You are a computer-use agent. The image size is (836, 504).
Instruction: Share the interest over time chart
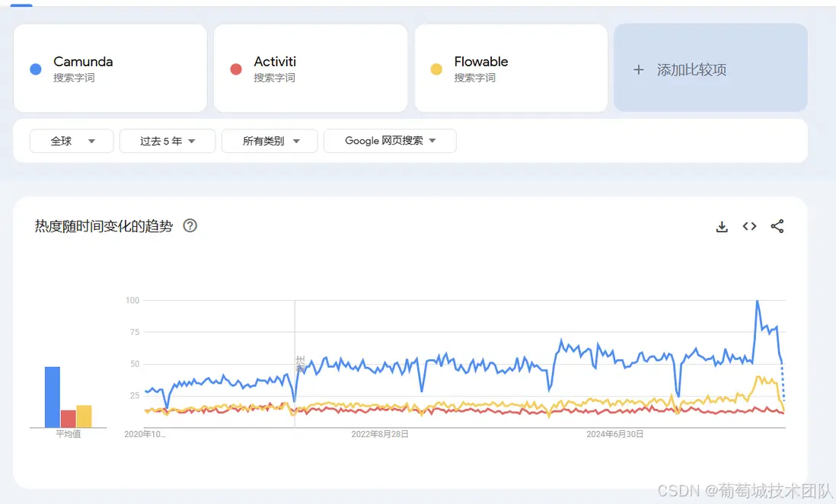pyautogui.click(x=777, y=226)
